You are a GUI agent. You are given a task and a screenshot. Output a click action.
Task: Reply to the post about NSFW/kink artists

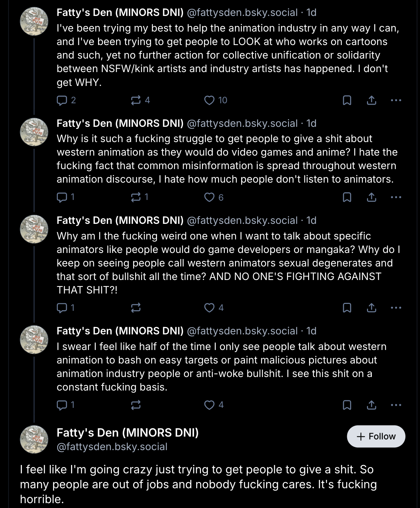tap(62, 100)
